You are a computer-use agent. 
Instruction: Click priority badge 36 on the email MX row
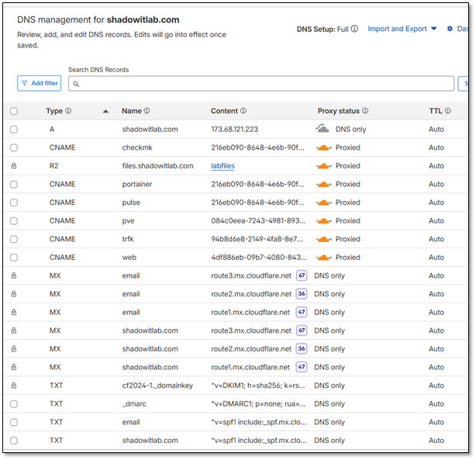point(302,294)
